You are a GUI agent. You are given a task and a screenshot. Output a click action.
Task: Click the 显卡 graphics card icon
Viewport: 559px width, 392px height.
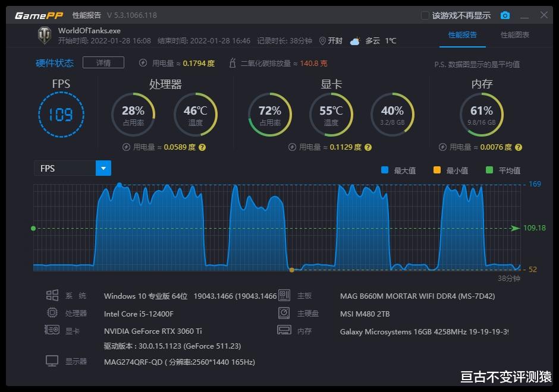tap(52, 330)
